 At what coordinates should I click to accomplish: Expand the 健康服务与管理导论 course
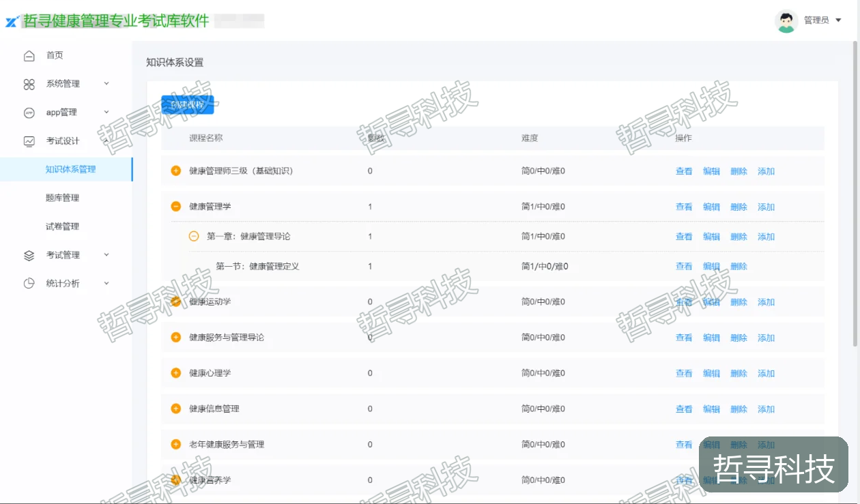tap(175, 337)
